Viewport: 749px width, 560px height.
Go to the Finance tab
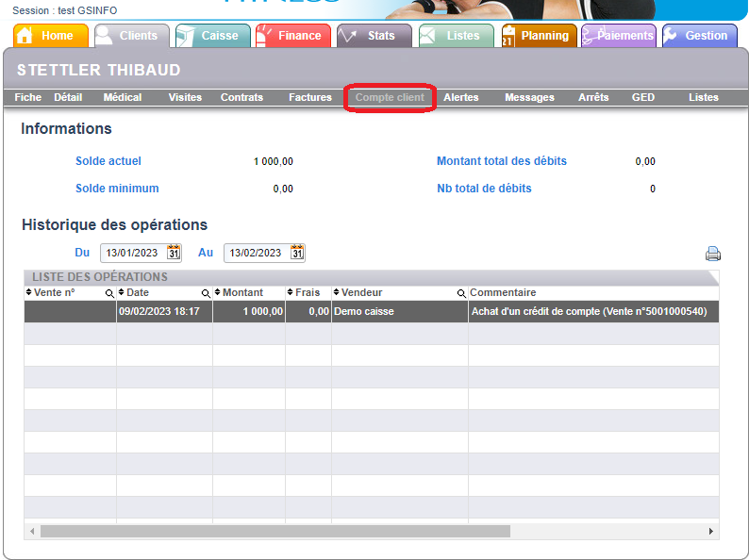[x=292, y=36]
